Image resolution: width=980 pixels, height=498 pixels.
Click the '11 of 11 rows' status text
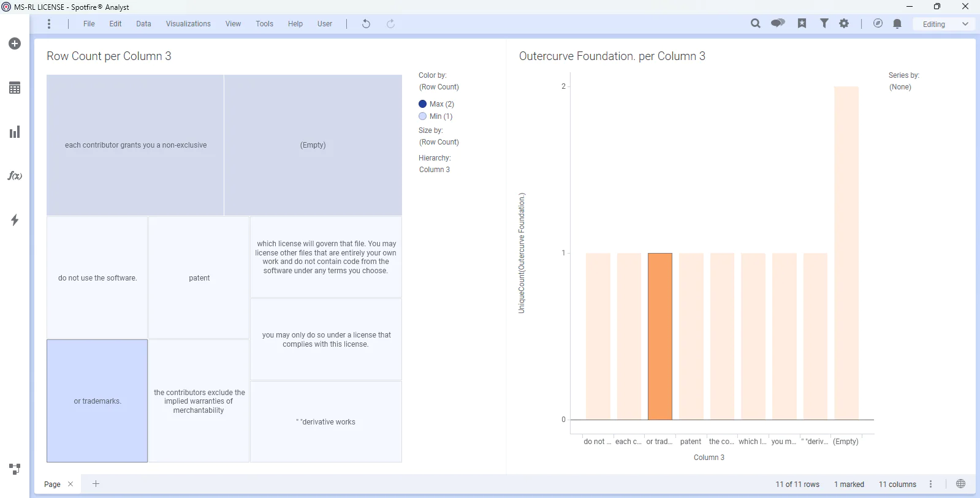click(x=797, y=484)
